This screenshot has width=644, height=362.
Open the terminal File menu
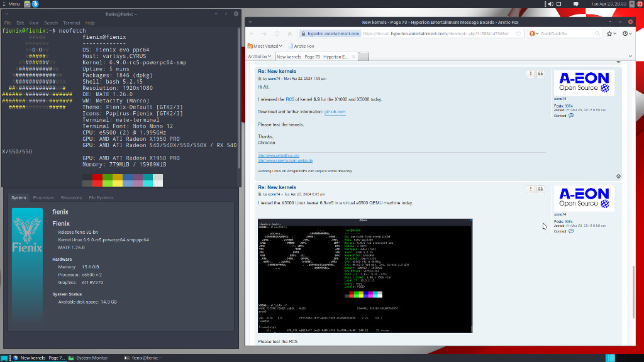pyautogui.click(x=8, y=23)
